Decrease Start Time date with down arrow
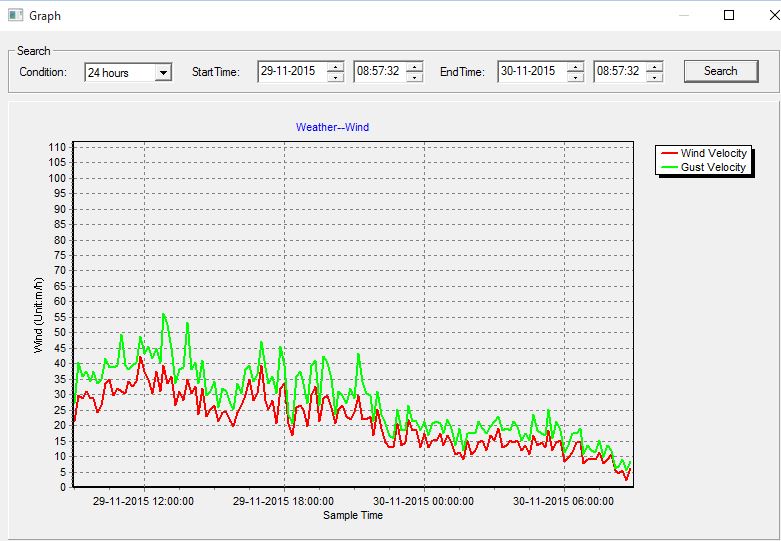Viewport: 781px width, 541px height. click(x=336, y=77)
